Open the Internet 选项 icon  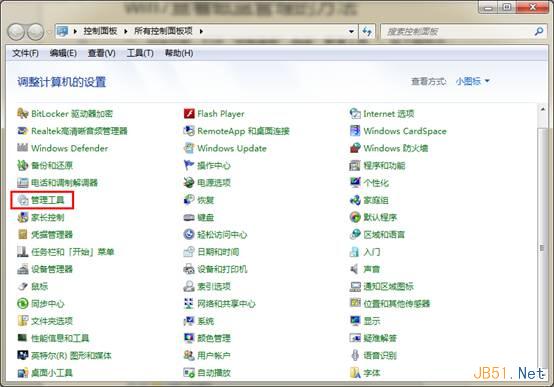pos(355,113)
